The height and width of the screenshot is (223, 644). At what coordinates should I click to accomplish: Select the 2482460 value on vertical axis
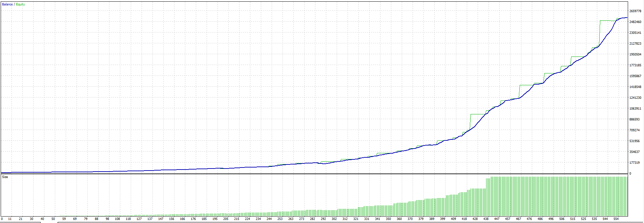[x=635, y=22]
